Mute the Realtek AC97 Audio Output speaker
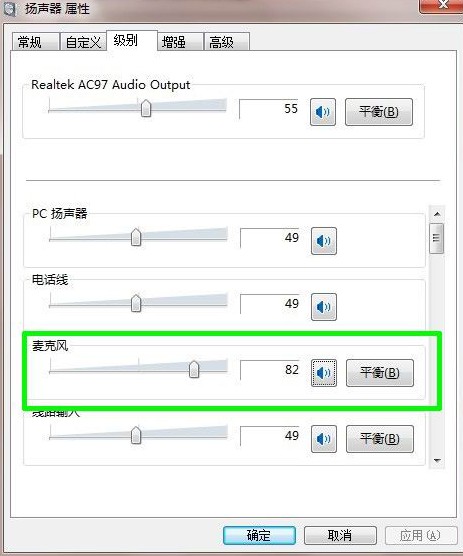 coord(323,112)
